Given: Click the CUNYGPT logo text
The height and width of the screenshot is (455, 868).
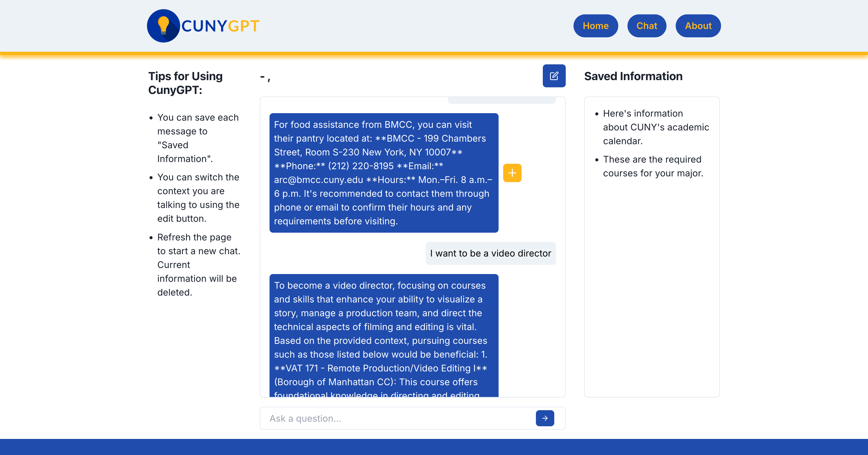Looking at the screenshot, I should 220,26.
